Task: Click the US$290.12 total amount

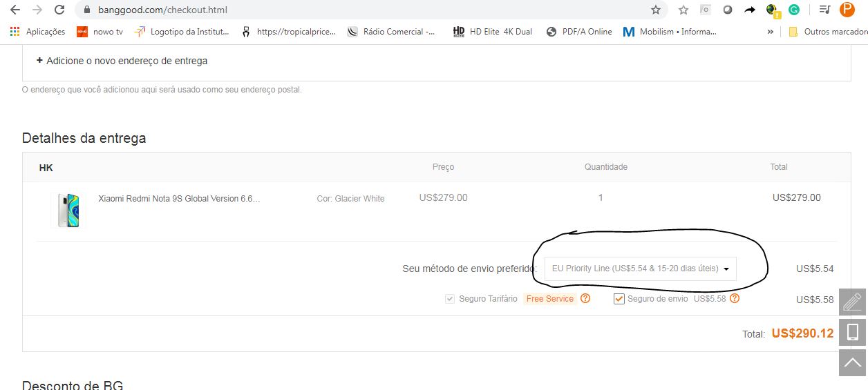Action: tap(802, 333)
